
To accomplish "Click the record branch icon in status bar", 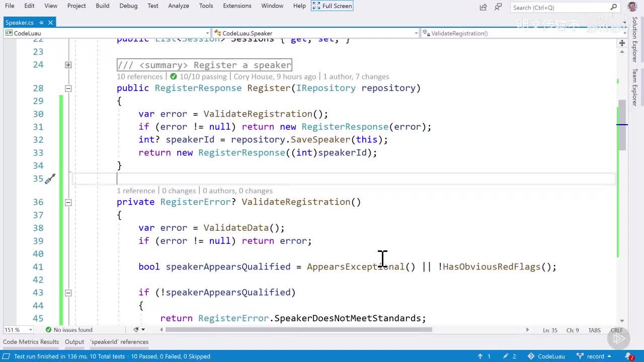I will pos(580,356).
